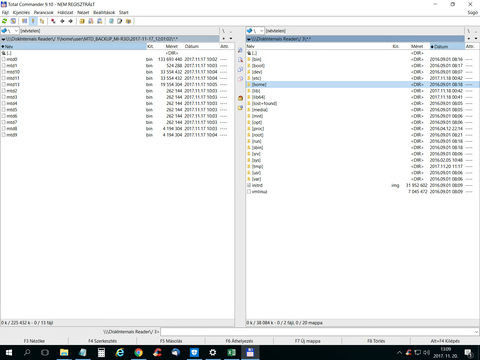Click the top icon of the vertical middle bar
The image size is (480, 360).
tap(240, 50)
